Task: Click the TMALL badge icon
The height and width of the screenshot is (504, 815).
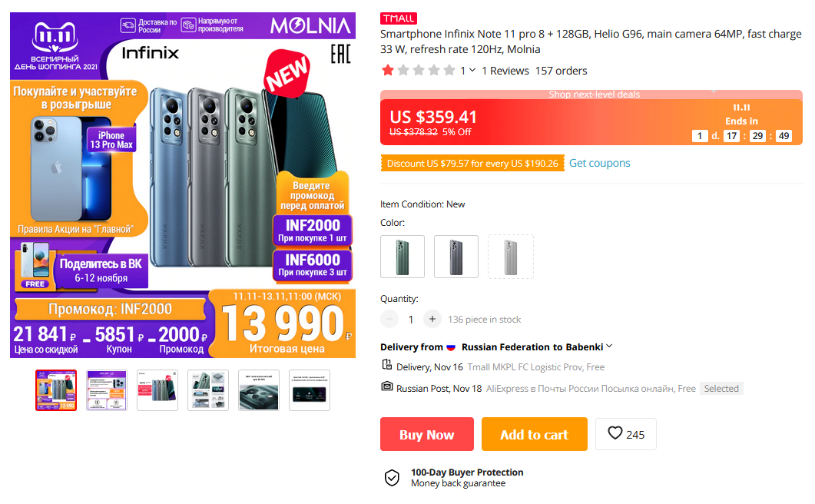Action: pos(399,18)
